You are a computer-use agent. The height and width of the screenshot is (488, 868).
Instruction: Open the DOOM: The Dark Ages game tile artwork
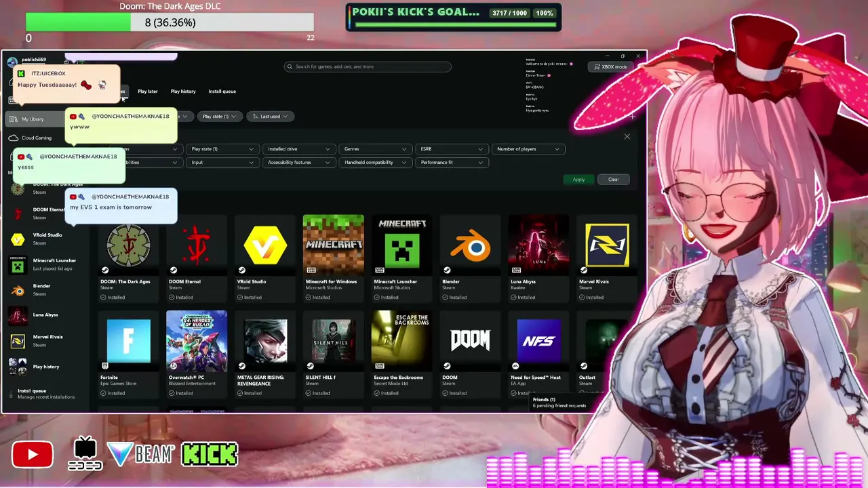pyautogui.click(x=128, y=245)
